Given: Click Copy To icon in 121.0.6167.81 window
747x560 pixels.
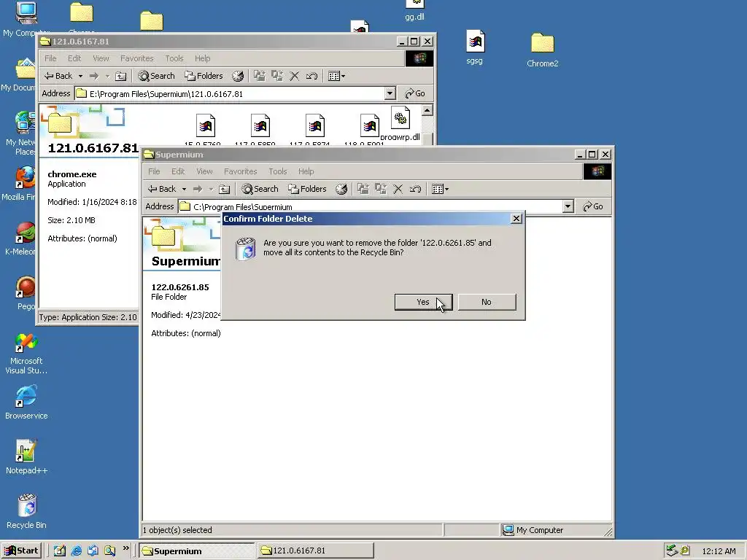Looking at the screenshot, I should click(276, 76).
